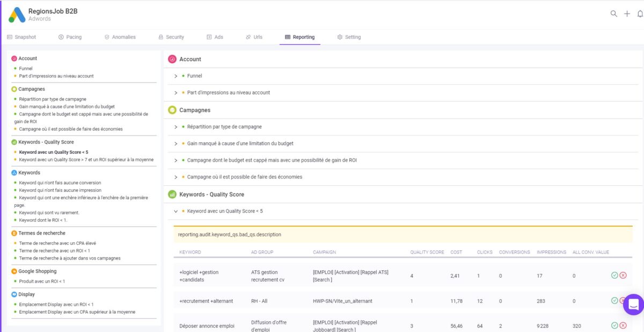Collapse the Keyword avec un Quality Score < 5 section
The image size is (644, 332).
point(175,211)
